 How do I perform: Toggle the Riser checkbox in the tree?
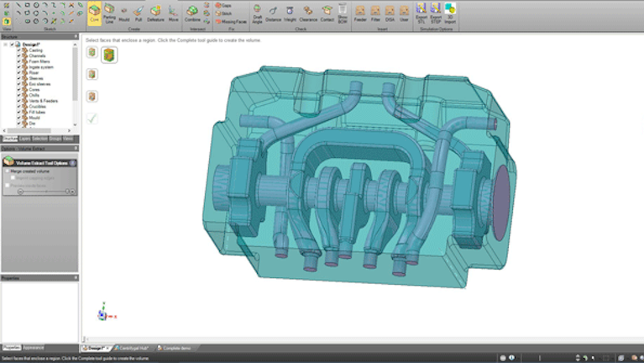coord(18,72)
